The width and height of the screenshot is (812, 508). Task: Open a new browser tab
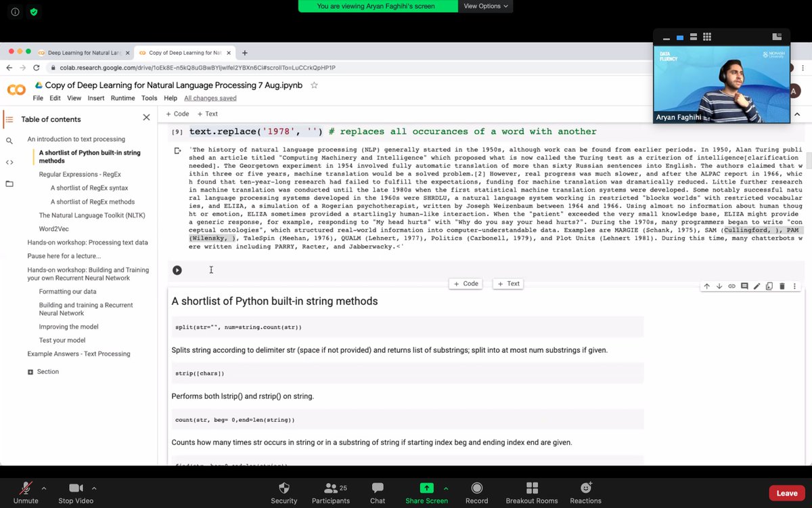pos(244,52)
